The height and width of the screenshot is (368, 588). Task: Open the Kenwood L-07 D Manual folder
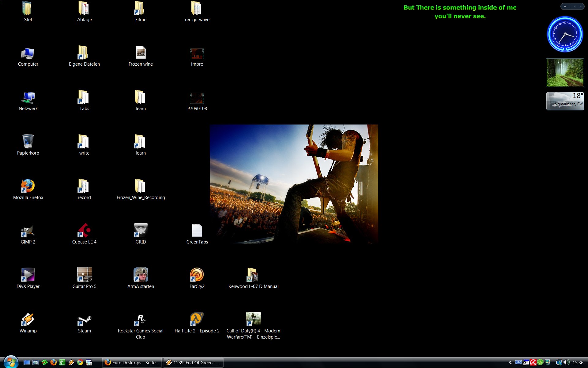[253, 279]
